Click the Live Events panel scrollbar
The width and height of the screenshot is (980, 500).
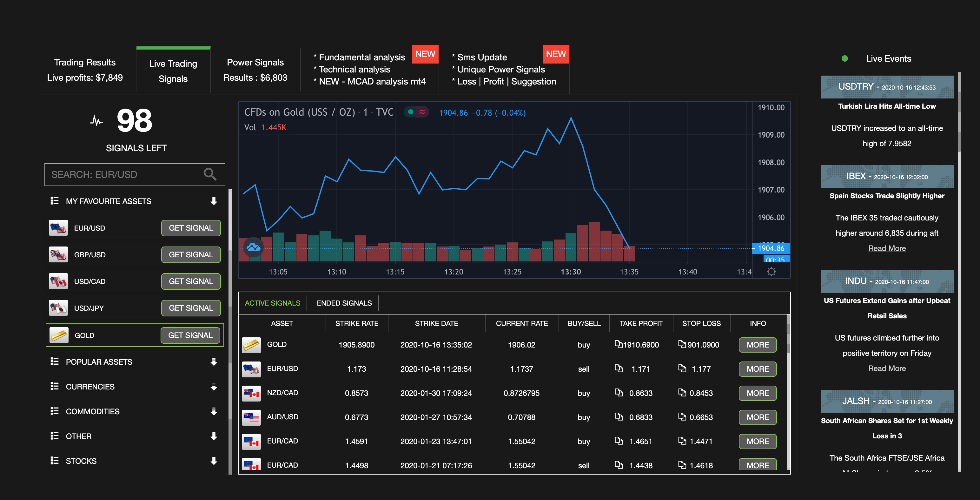tap(959, 272)
